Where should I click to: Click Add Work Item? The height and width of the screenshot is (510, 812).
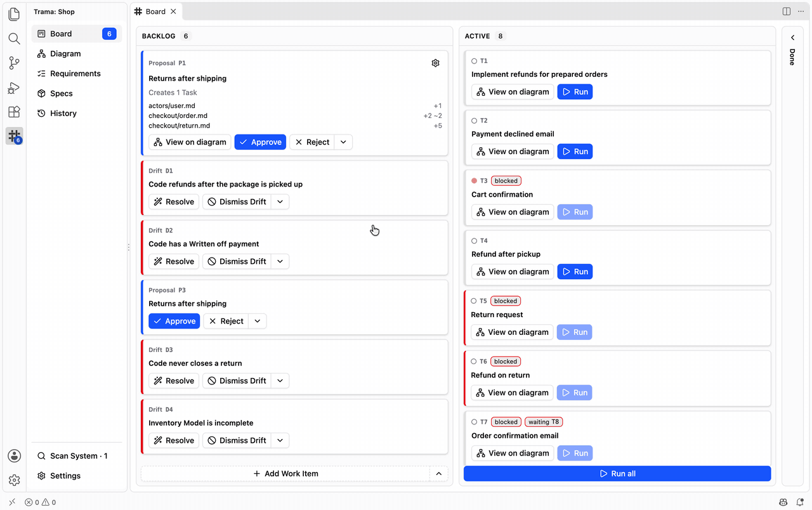285,474
